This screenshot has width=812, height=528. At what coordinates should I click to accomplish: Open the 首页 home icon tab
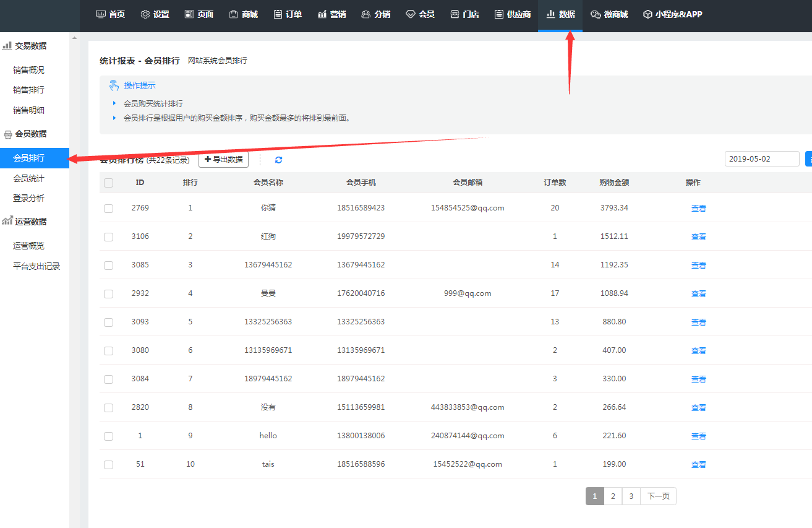(x=110, y=14)
